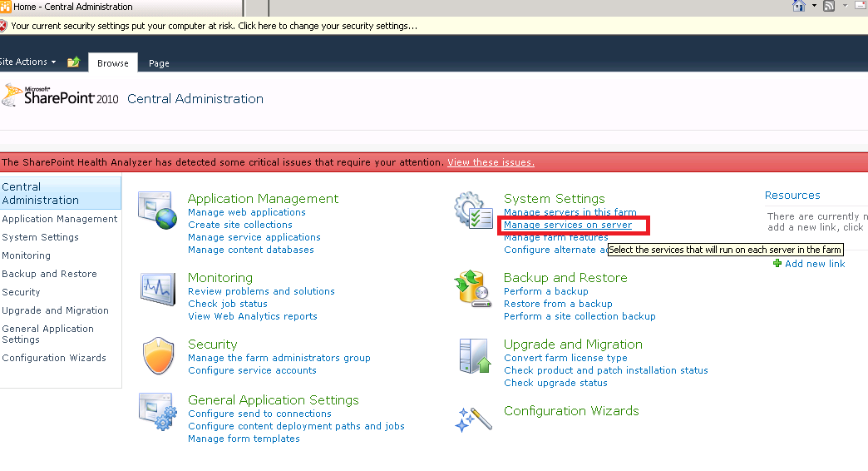Expand the RSS feeds dropdown arrow

(845, 6)
